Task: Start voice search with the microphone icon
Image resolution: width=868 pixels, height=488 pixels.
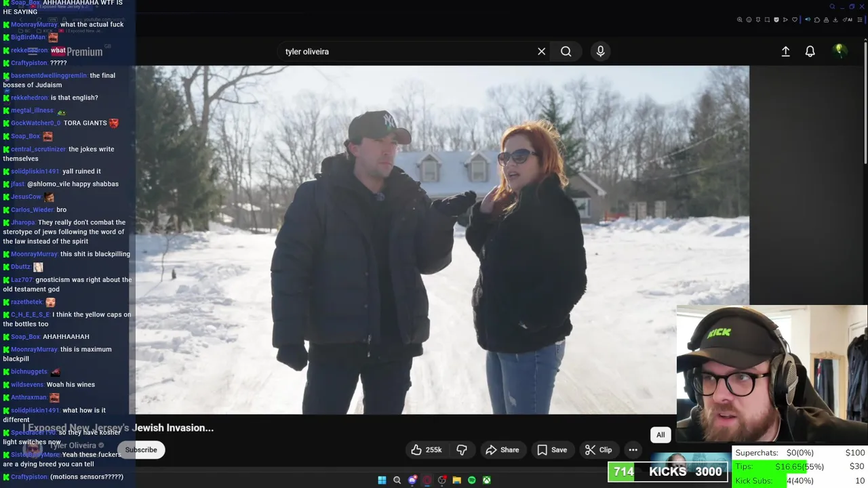Action: pyautogui.click(x=600, y=52)
